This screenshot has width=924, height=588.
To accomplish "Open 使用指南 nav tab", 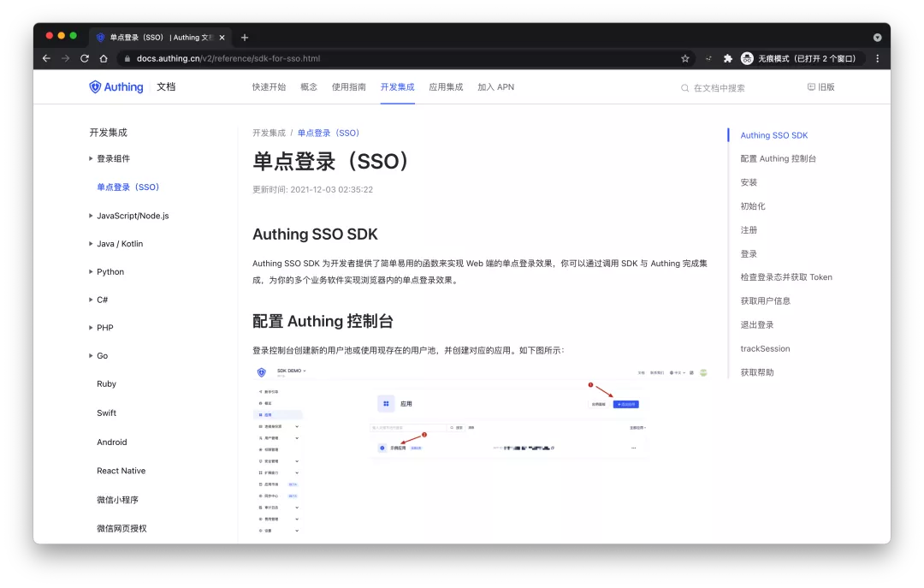I will click(349, 86).
